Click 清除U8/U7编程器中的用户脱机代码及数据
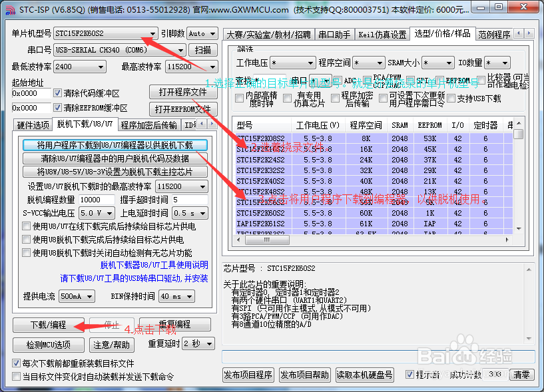This screenshot has height=392, width=544. pyautogui.click(x=115, y=158)
